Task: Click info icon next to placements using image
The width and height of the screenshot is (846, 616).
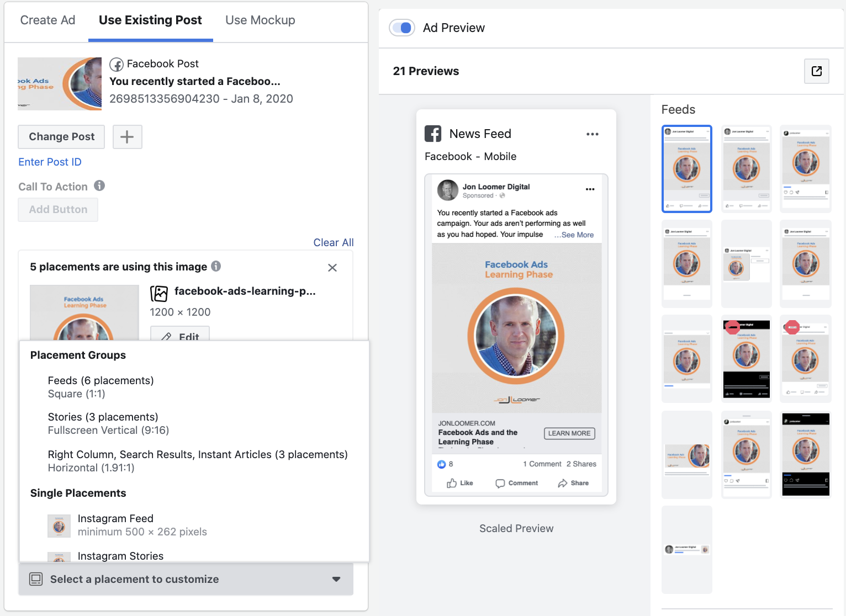Action: pyautogui.click(x=216, y=266)
